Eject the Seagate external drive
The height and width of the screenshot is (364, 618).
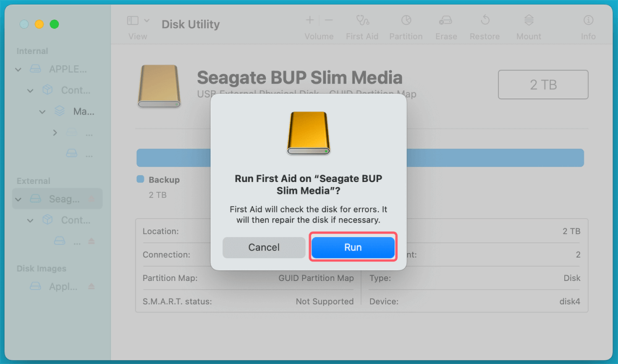[91, 199]
